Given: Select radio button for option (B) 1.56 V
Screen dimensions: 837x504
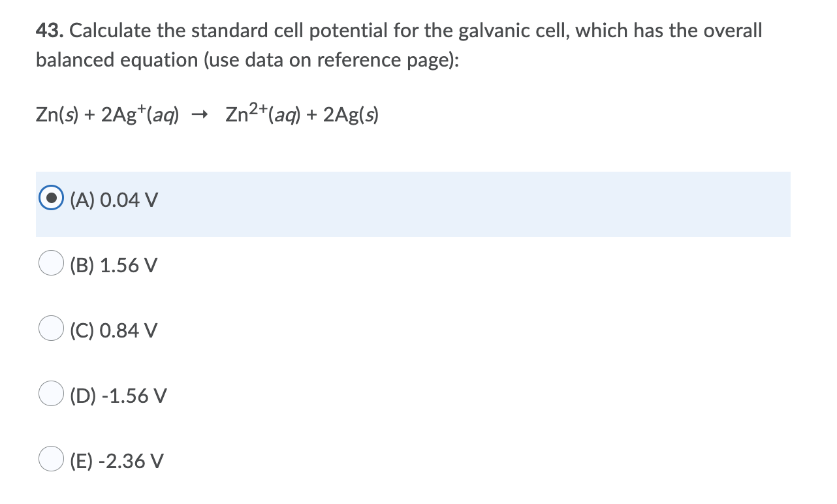Looking at the screenshot, I should 51,263.
